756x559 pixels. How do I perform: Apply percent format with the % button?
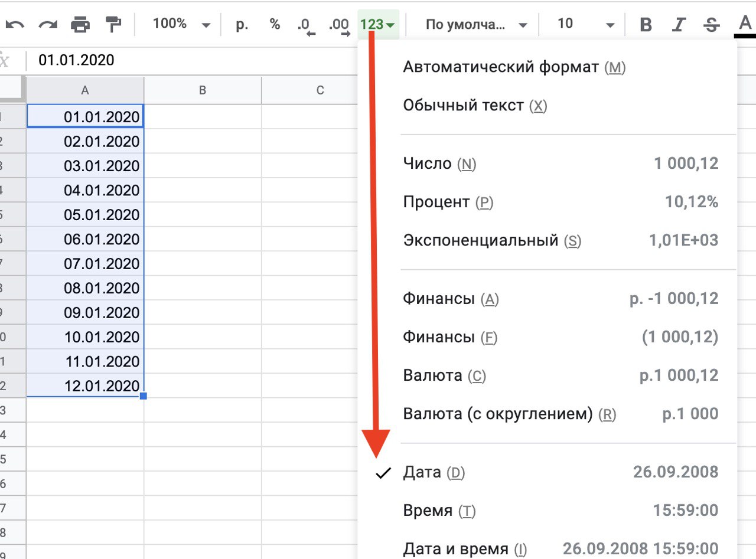click(x=275, y=24)
